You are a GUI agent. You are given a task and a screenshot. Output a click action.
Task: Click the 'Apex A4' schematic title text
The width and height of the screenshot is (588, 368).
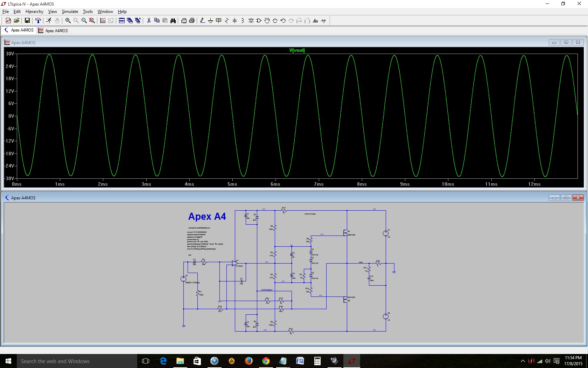(x=207, y=217)
